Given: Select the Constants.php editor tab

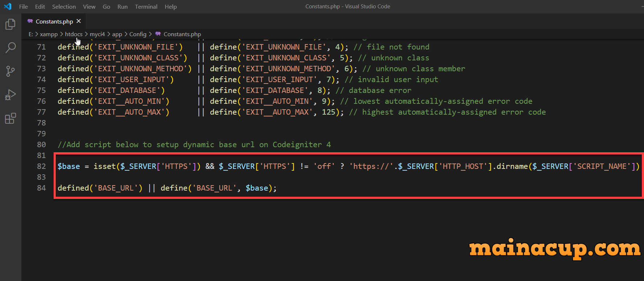Looking at the screenshot, I should [x=54, y=21].
